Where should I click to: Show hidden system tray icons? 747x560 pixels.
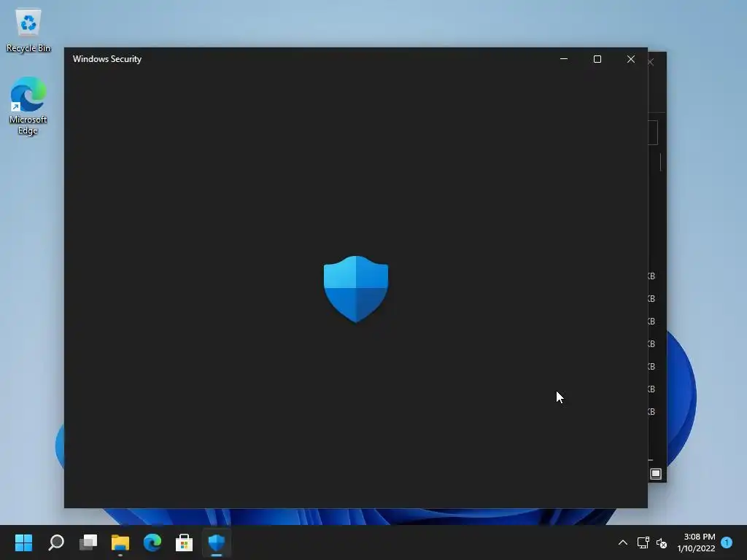[623, 542]
